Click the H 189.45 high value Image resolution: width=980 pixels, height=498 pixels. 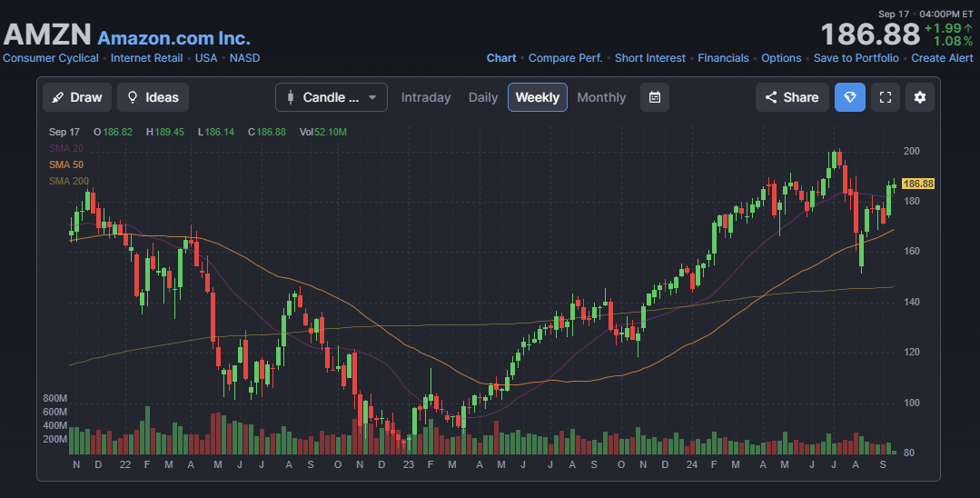165,132
